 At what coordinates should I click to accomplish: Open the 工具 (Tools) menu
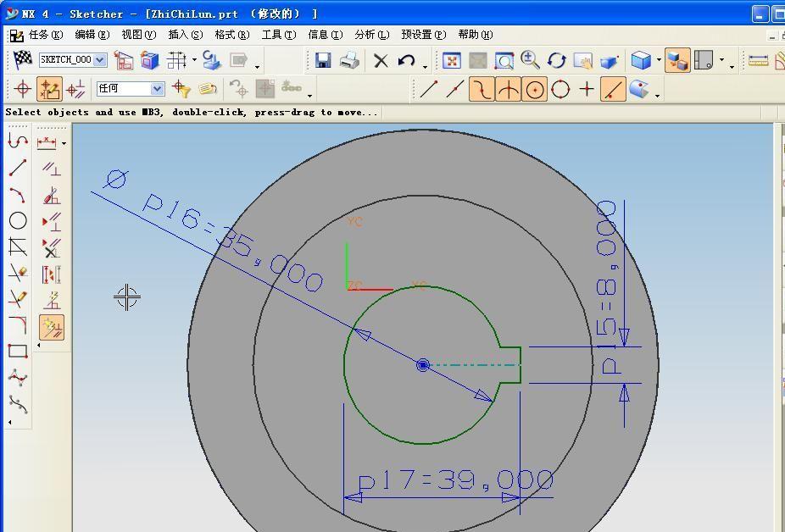tap(278, 35)
